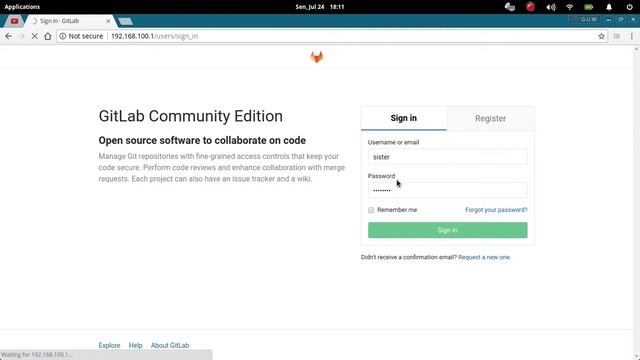Click the chat bubbles tray icon
The image size is (640, 360).
tap(510, 7)
